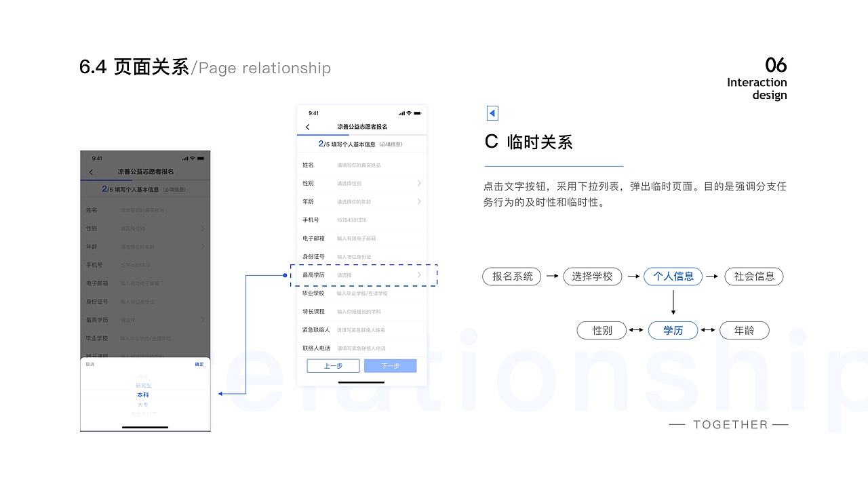Choose 大专 in the education picker
Screen dimensions: 868x488
pos(142,405)
